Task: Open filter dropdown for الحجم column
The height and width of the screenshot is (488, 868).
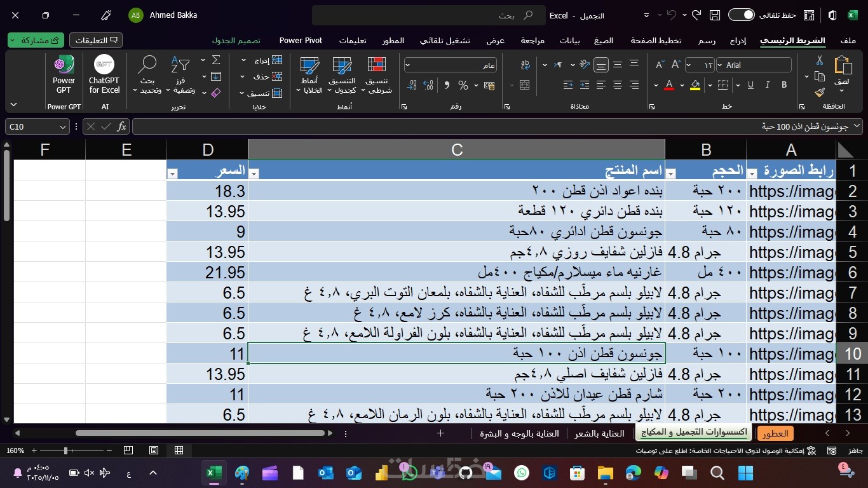Action: click(x=670, y=173)
